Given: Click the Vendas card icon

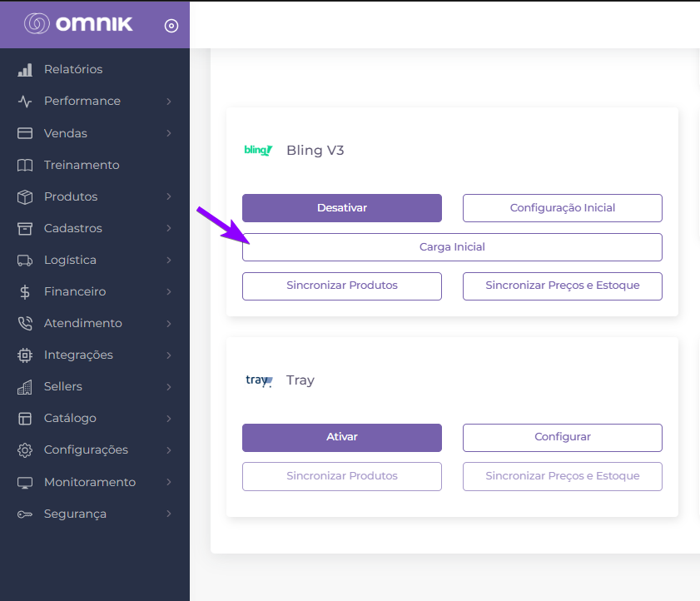Looking at the screenshot, I should point(25,133).
